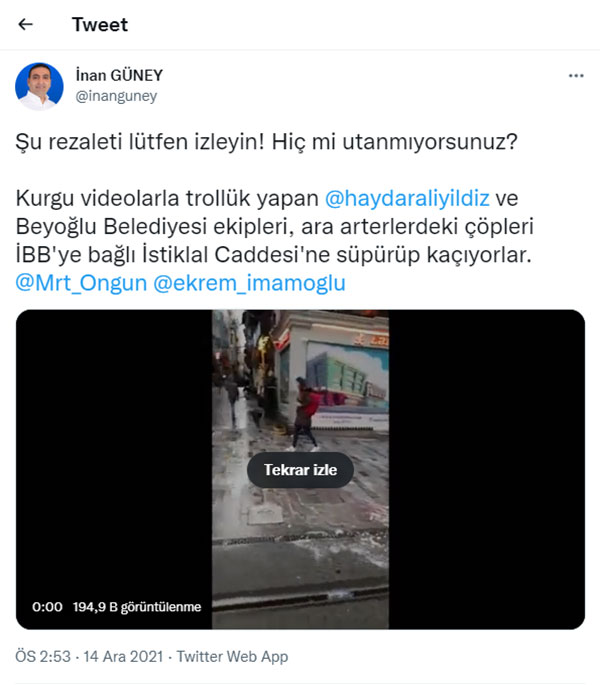Viewport: 600px width, 685px height.
Task: Open @Mrt_Ongun mention link
Action: (81, 283)
